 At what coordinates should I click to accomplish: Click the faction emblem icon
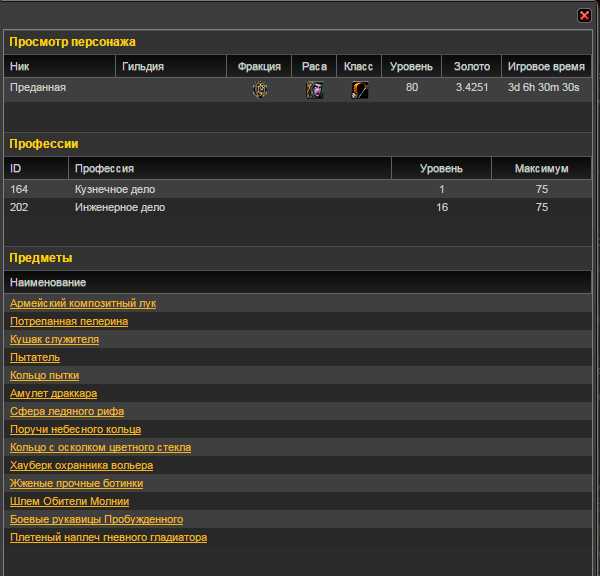(260, 89)
